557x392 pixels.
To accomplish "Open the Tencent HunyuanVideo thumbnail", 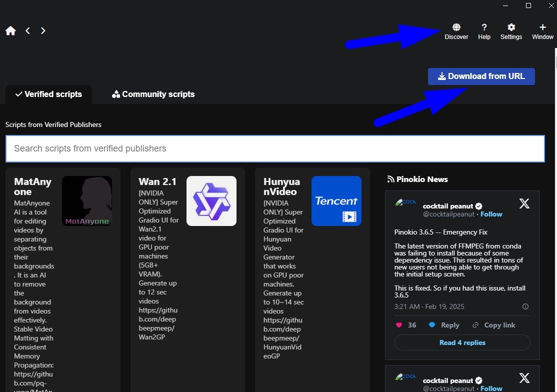I will pyautogui.click(x=336, y=201).
